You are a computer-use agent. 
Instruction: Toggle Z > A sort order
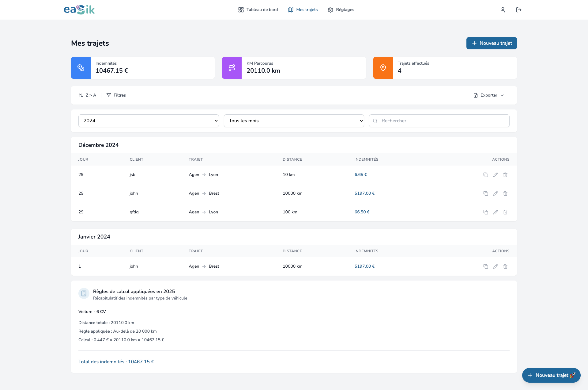(87, 95)
